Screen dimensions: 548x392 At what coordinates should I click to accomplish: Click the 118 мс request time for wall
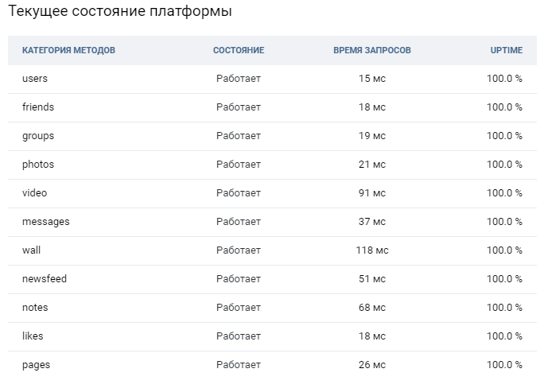tap(372, 250)
